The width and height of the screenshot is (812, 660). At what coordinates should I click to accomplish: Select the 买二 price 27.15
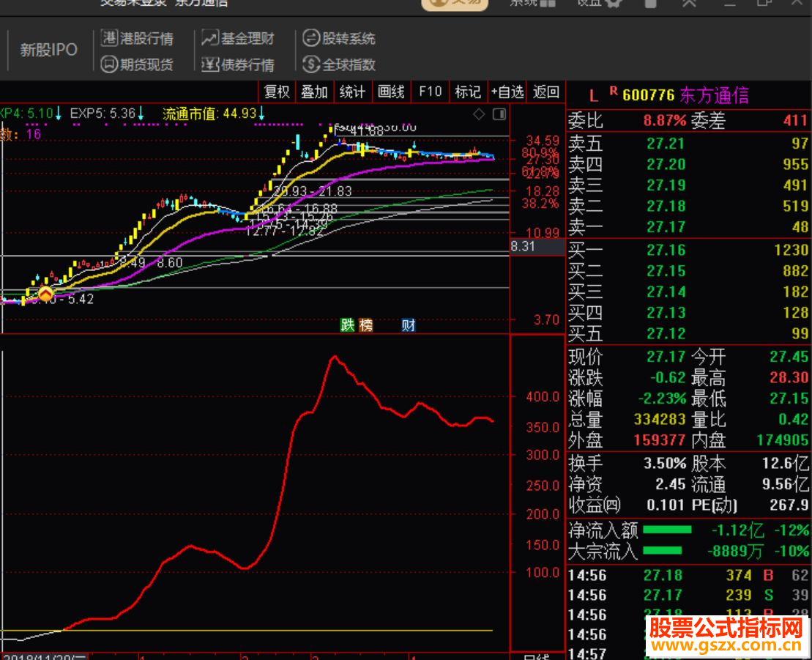coord(666,271)
